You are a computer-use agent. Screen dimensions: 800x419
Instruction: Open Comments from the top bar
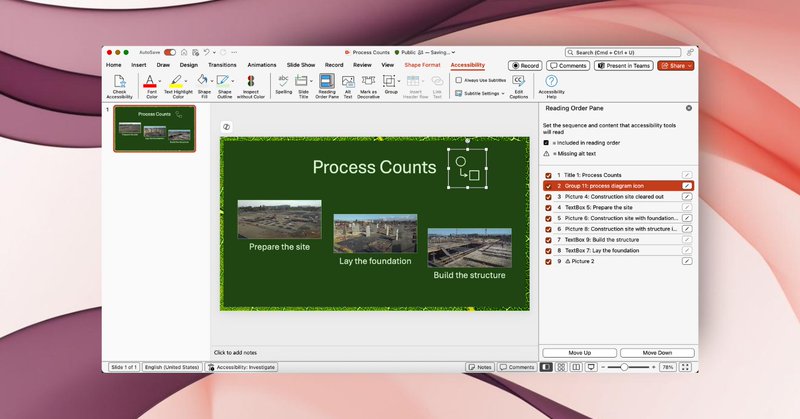point(568,65)
